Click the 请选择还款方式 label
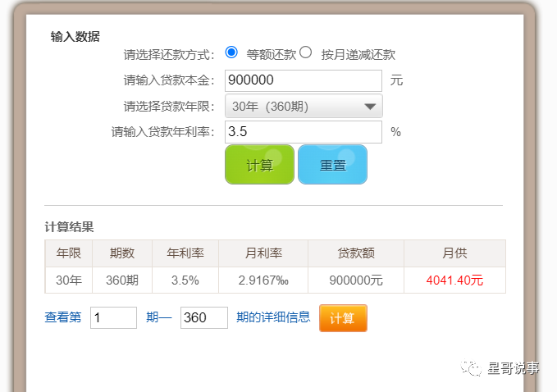Image resolution: width=557 pixels, height=392 pixels. tap(169, 55)
